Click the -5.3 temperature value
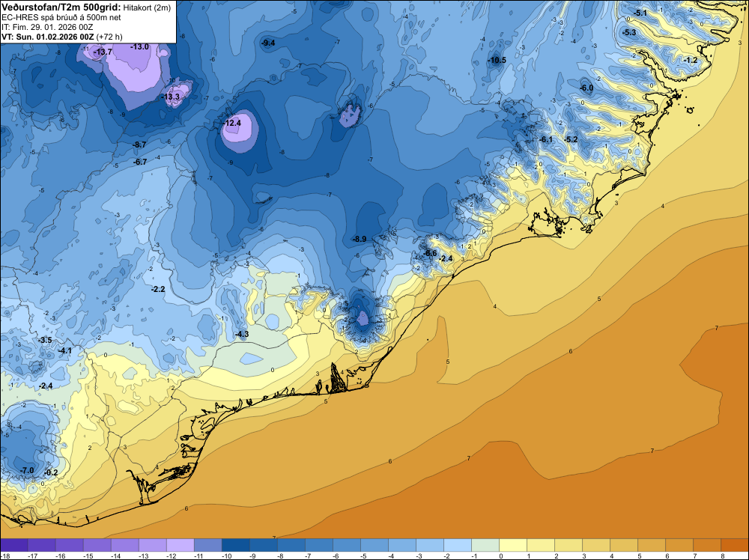 629,33
